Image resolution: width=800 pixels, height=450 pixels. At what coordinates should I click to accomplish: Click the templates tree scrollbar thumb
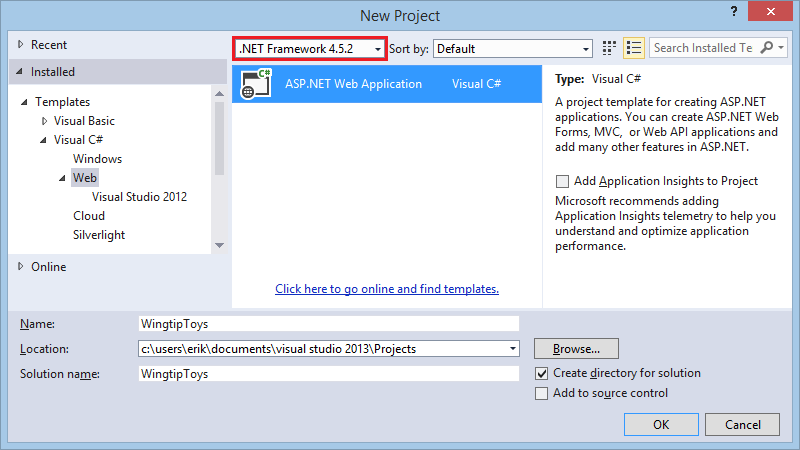(x=219, y=139)
